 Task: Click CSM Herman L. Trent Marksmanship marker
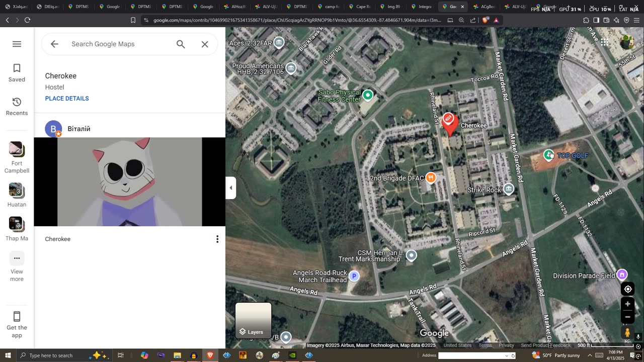[412, 255]
